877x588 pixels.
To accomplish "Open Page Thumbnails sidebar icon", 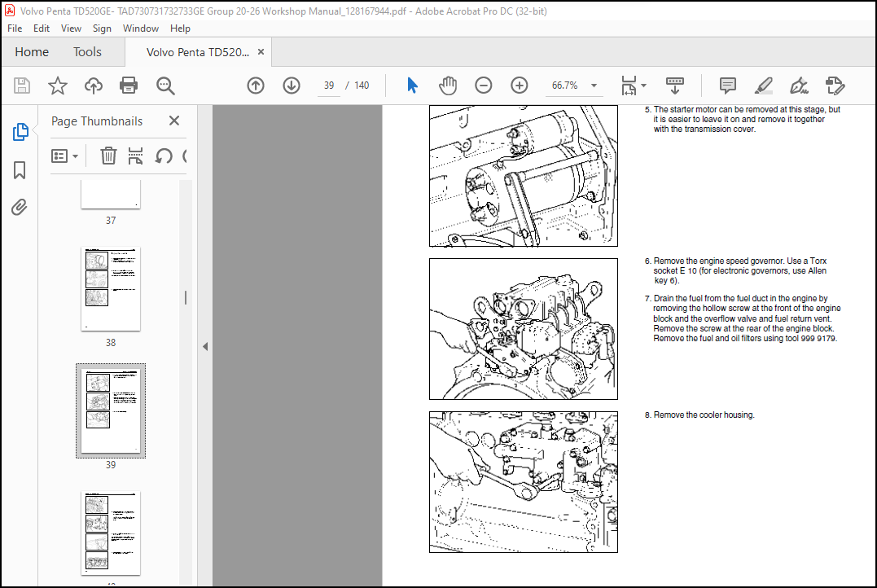I will click(20, 132).
